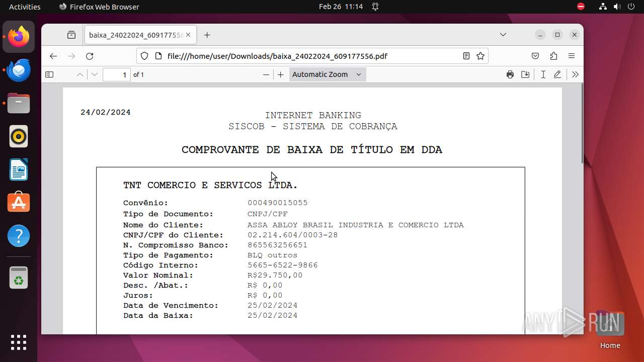Viewport: 644px width, 362px height.
Task: Open Help from the dock
Action: tap(19, 236)
